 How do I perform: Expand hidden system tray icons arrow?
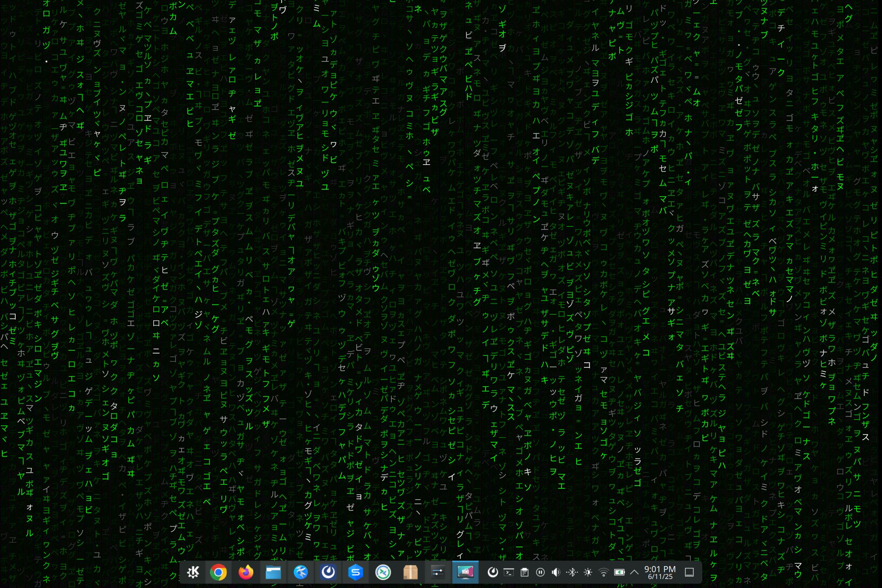coord(634,572)
